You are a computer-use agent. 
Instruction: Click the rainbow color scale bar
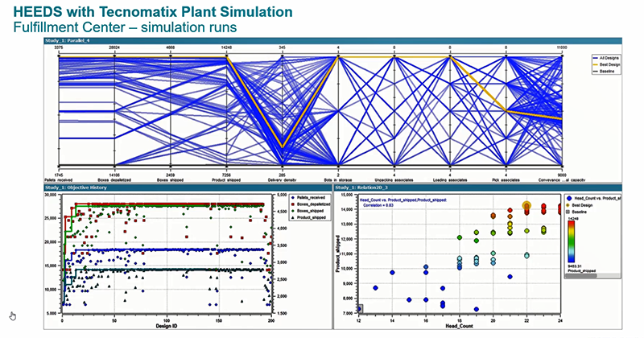pyautogui.click(x=572, y=241)
